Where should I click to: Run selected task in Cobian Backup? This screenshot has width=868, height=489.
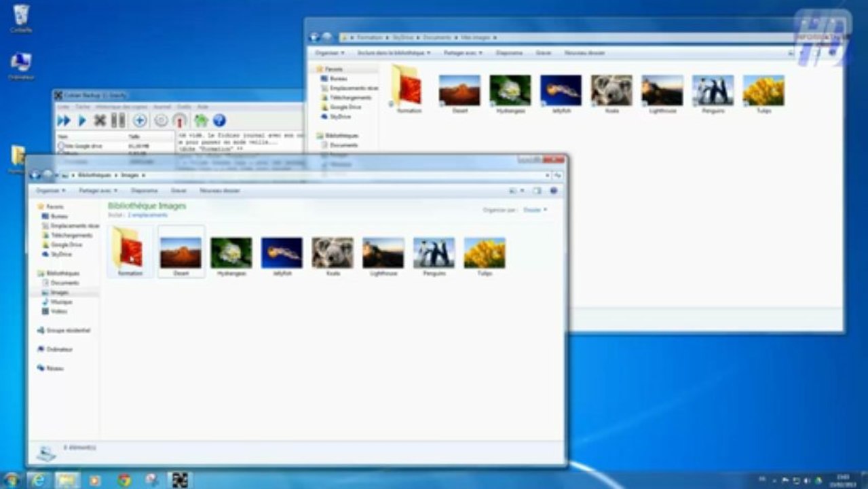[82, 120]
